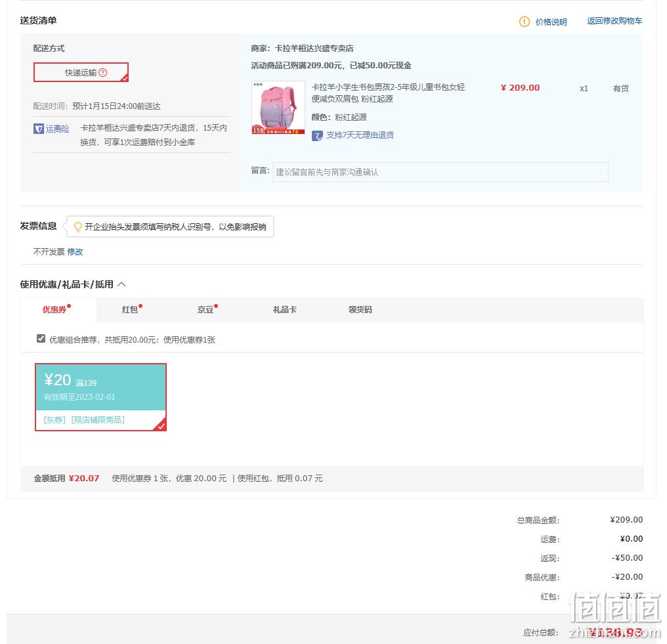Click the 运费险 shield icon

point(39,129)
